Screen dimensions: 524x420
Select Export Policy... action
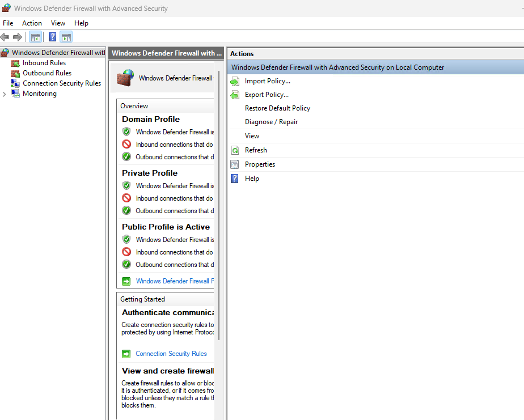pos(267,95)
